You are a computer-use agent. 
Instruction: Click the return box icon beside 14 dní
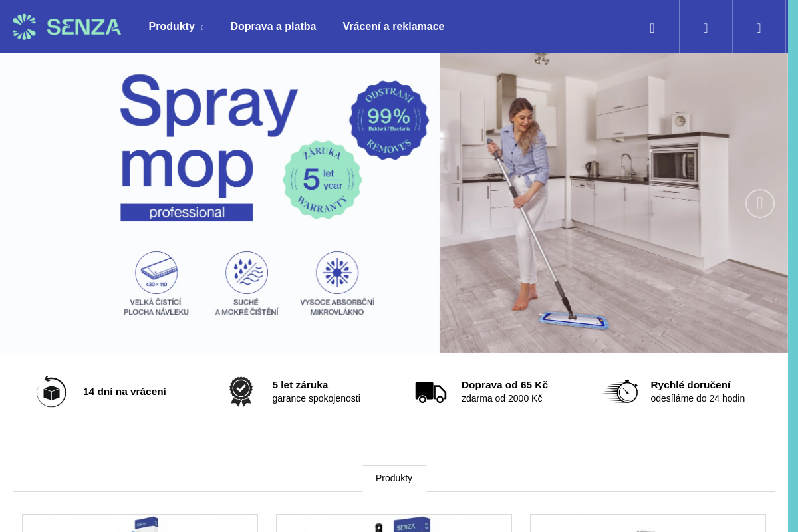pyautogui.click(x=51, y=392)
